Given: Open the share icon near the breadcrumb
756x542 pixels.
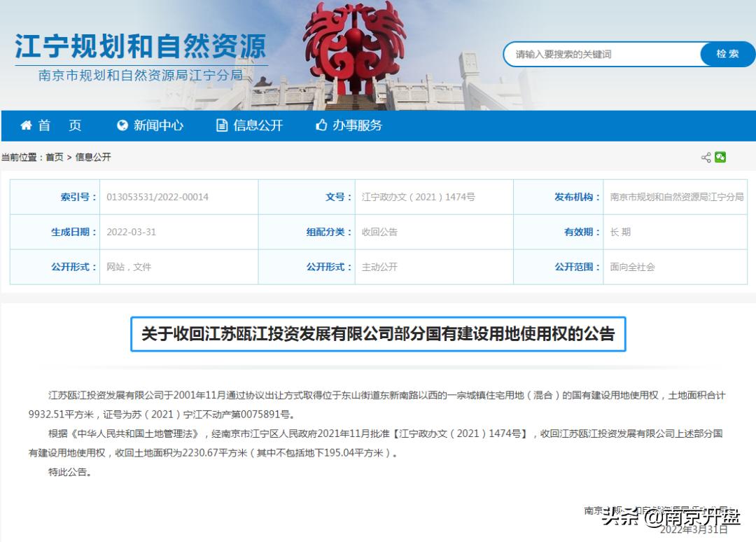Looking at the screenshot, I should [x=707, y=157].
